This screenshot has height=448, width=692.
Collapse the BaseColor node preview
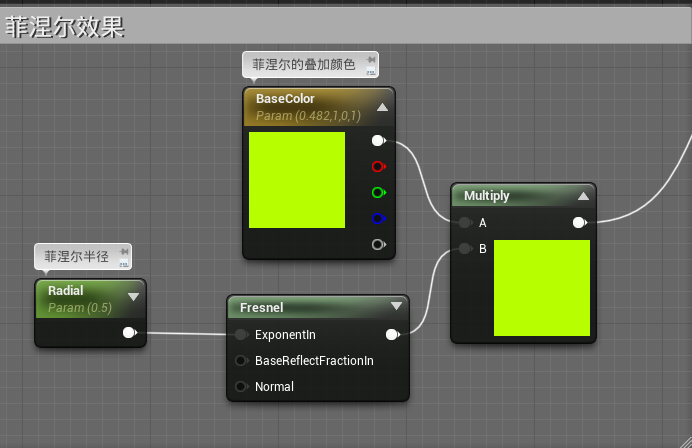[383, 107]
